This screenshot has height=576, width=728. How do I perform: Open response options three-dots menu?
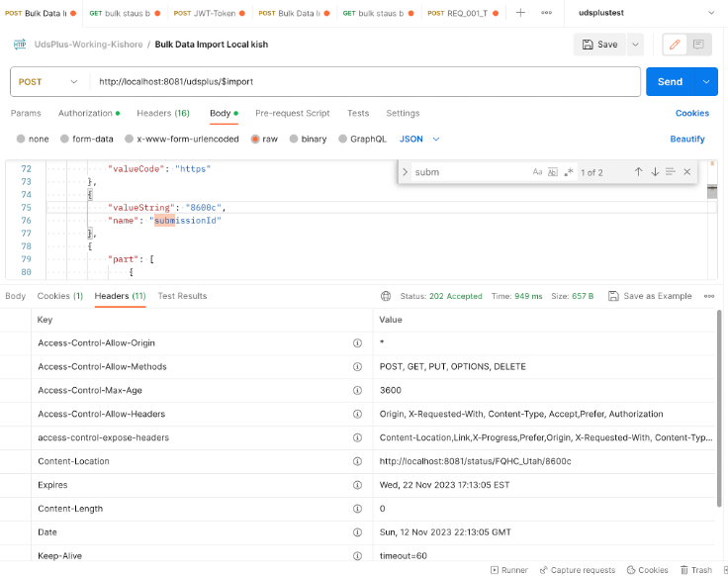709,296
